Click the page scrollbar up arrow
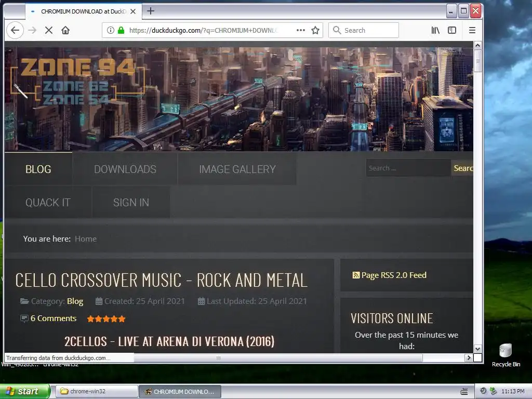 pyautogui.click(x=478, y=46)
